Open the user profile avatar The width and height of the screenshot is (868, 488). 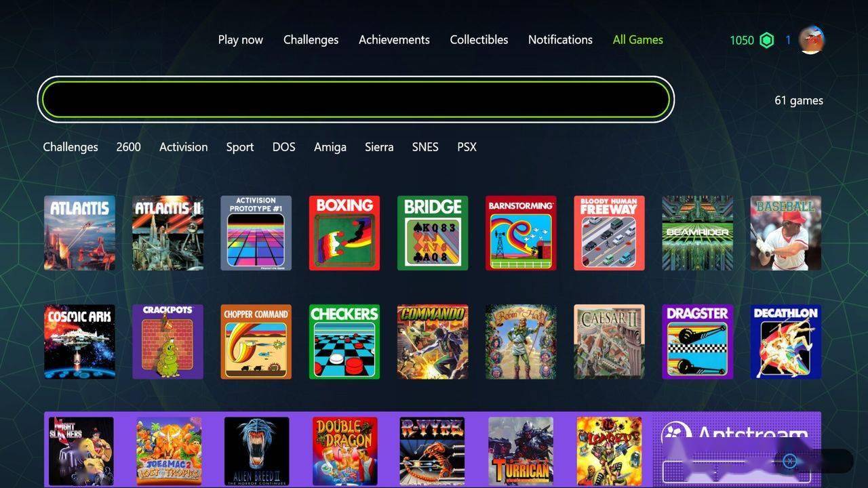coord(811,40)
